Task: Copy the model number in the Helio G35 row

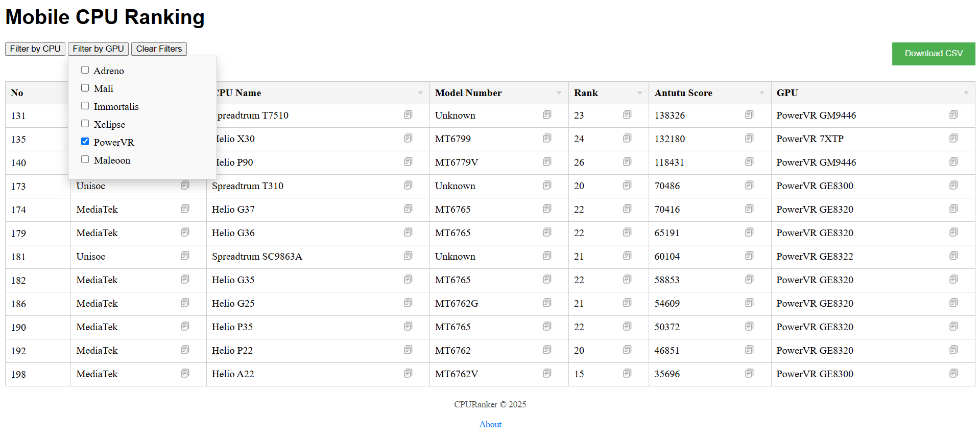Action: click(x=546, y=280)
